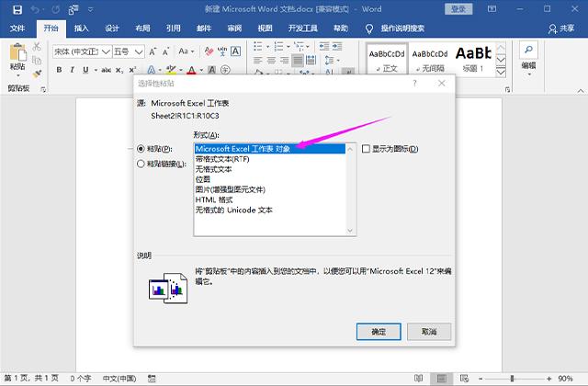588x386 pixels.
Task: Apply character shading with the gray A icon
Action: (x=212, y=70)
